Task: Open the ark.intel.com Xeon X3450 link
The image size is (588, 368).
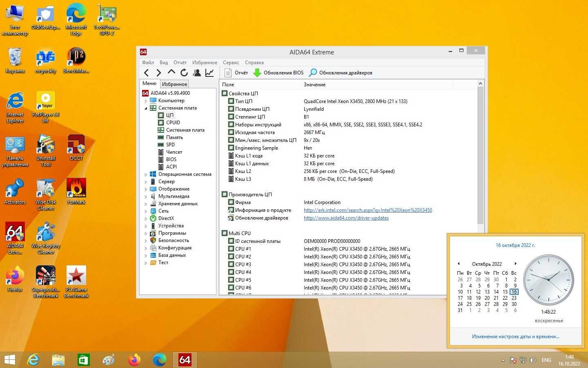Action: click(x=368, y=210)
